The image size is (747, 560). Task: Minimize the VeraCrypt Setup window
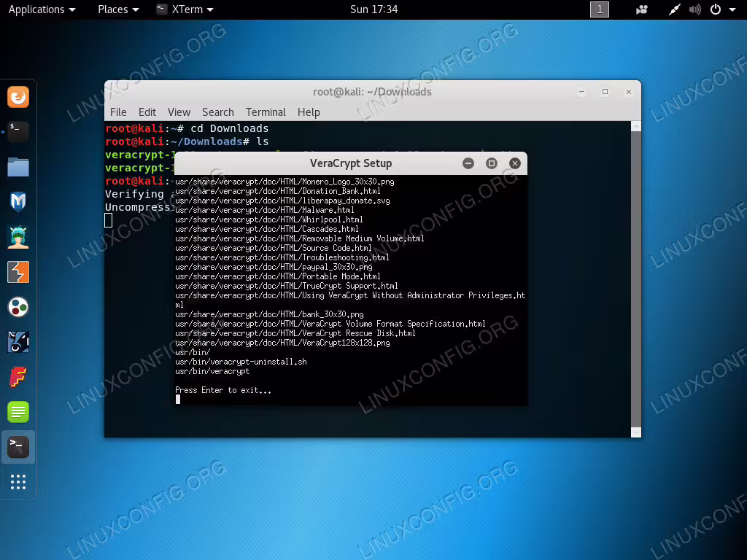[468, 163]
